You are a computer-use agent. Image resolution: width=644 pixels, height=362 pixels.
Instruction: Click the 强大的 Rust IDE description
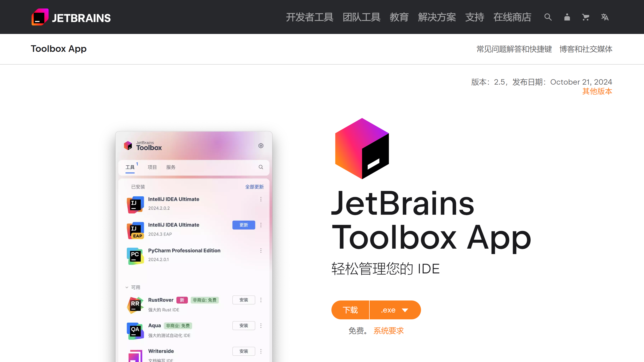[x=164, y=310]
